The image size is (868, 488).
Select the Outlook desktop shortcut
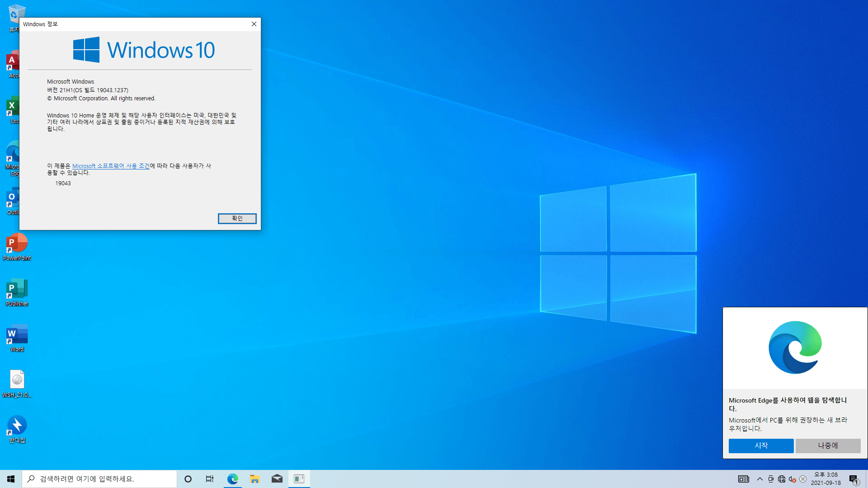[x=13, y=201]
